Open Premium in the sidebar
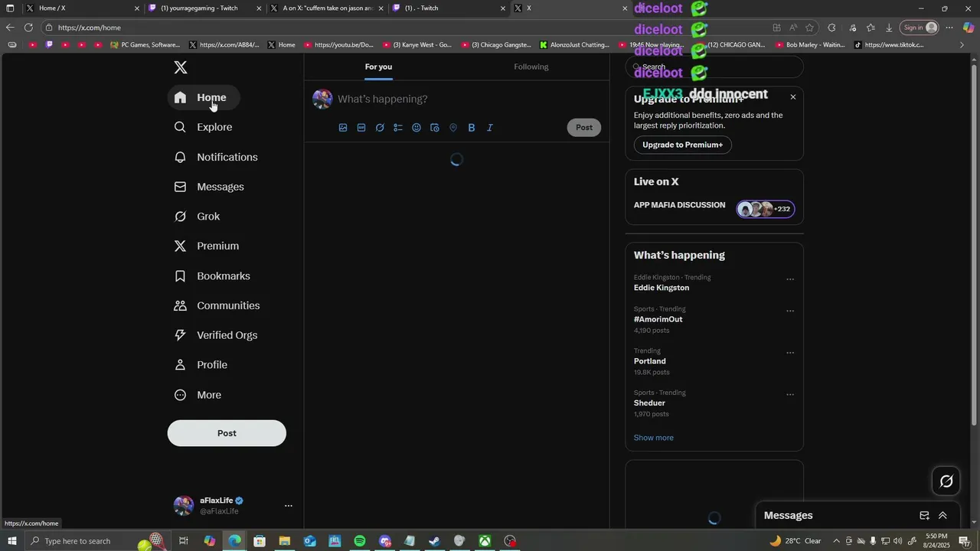Screen dimensions: 980x551 (x=207, y=246)
